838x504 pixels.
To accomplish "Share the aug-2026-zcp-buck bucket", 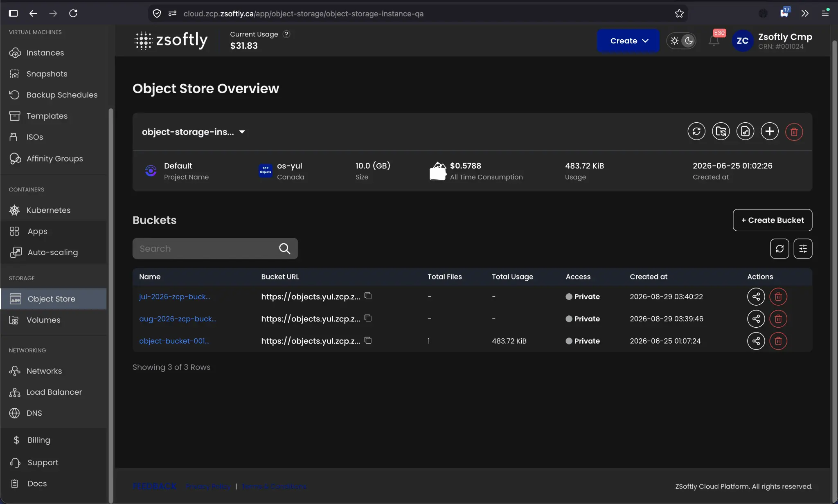I will 756,319.
